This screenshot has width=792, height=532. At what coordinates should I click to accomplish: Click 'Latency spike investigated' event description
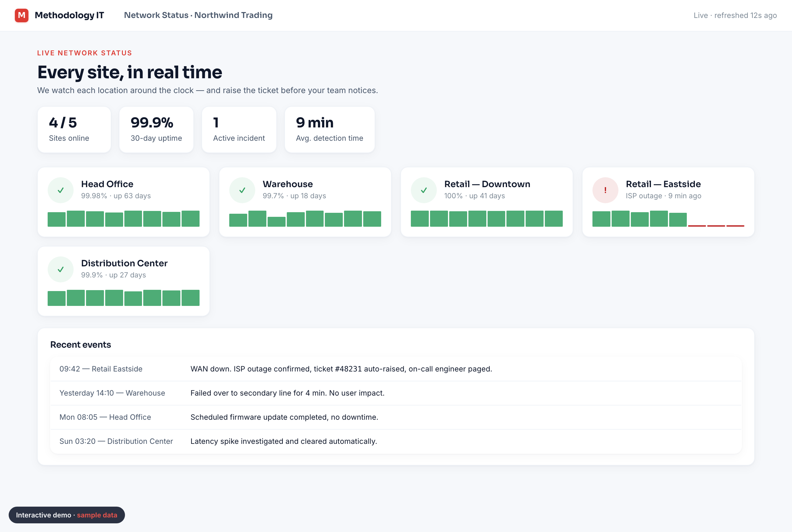284,441
